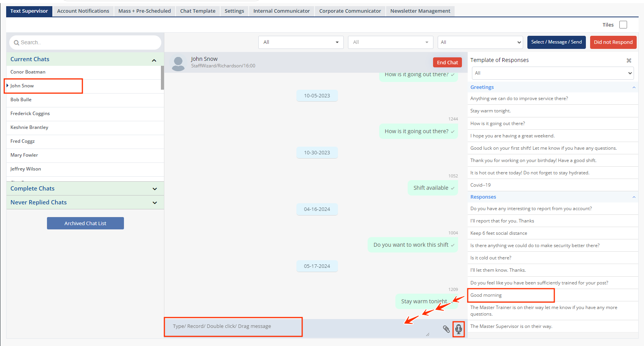The image size is (644, 346).
Task: Click the Did not Respond button
Action: click(613, 42)
